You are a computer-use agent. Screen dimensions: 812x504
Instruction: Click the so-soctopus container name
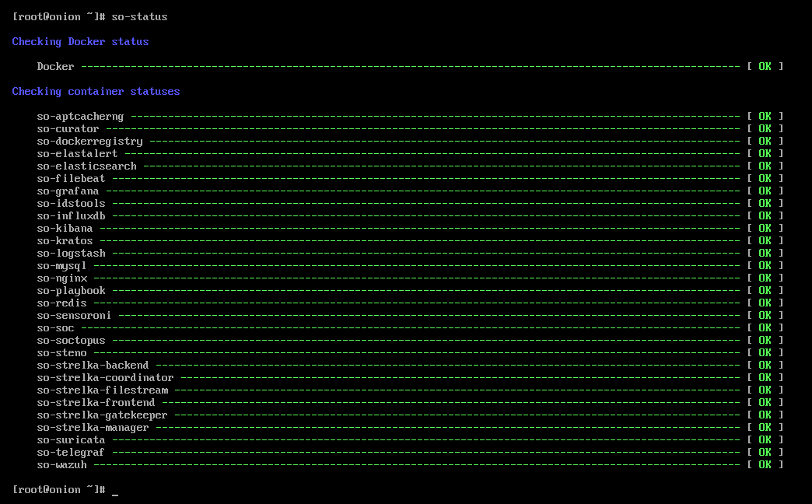click(71, 341)
